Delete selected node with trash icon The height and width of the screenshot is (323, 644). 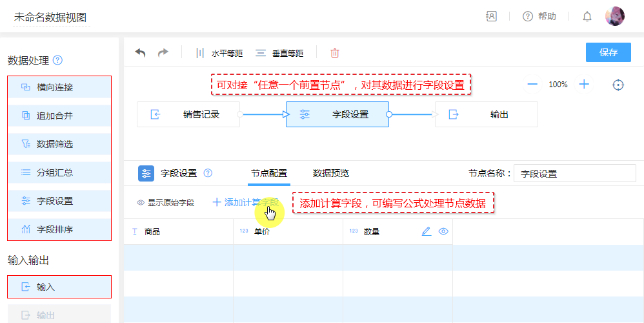click(x=334, y=53)
